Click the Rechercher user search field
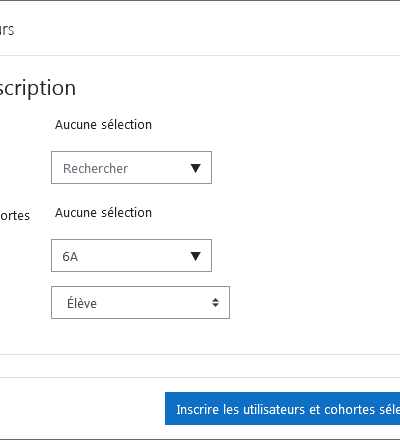This screenshot has height=440, width=400. (x=131, y=167)
